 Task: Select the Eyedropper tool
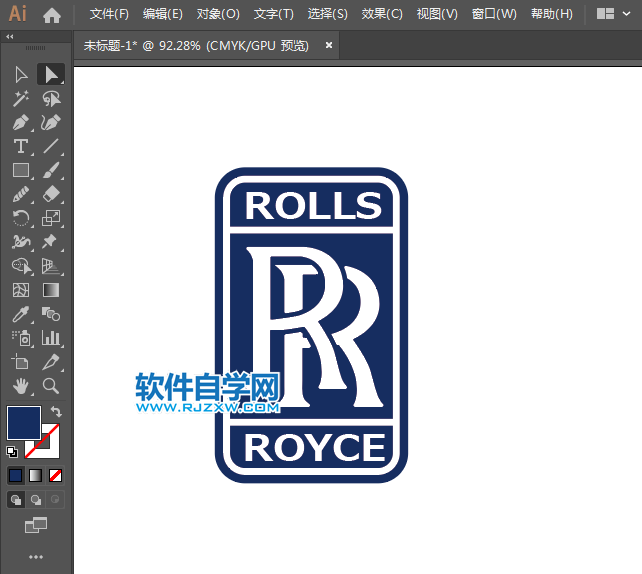click(21, 314)
